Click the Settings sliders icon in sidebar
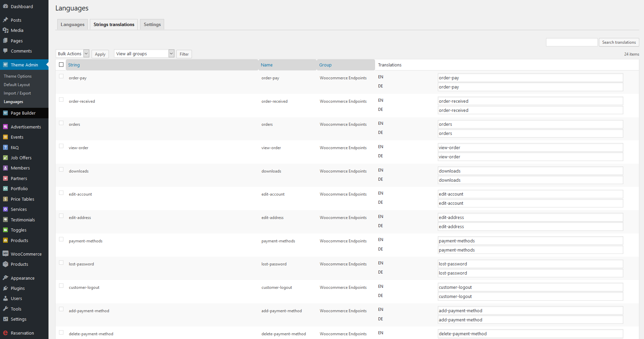This screenshot has height=339, width=644. pos(5,319)
